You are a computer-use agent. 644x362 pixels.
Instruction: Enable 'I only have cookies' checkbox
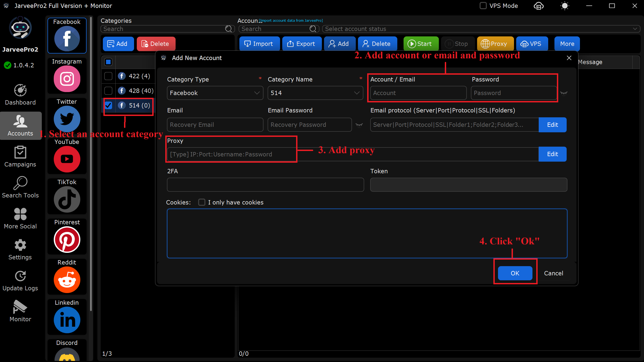tap(202, 202)
